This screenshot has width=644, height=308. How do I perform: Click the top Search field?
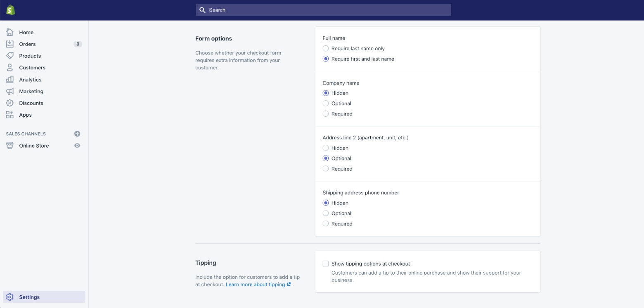(323, 10)
